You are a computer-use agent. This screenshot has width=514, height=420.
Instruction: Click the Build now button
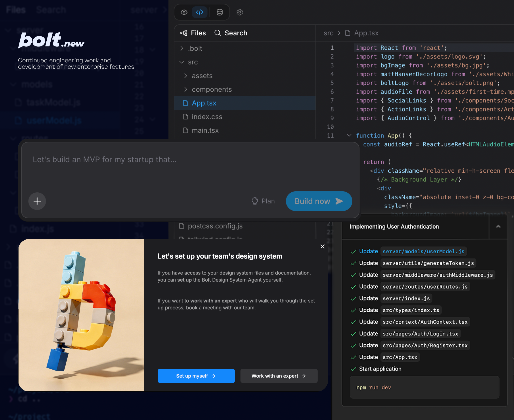(319, 201)
